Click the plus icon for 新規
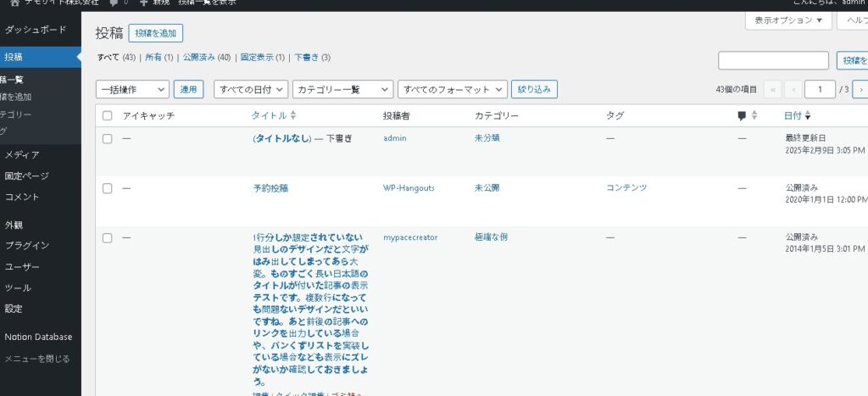This screenshot has width=868, height=396. pos(144,3)
